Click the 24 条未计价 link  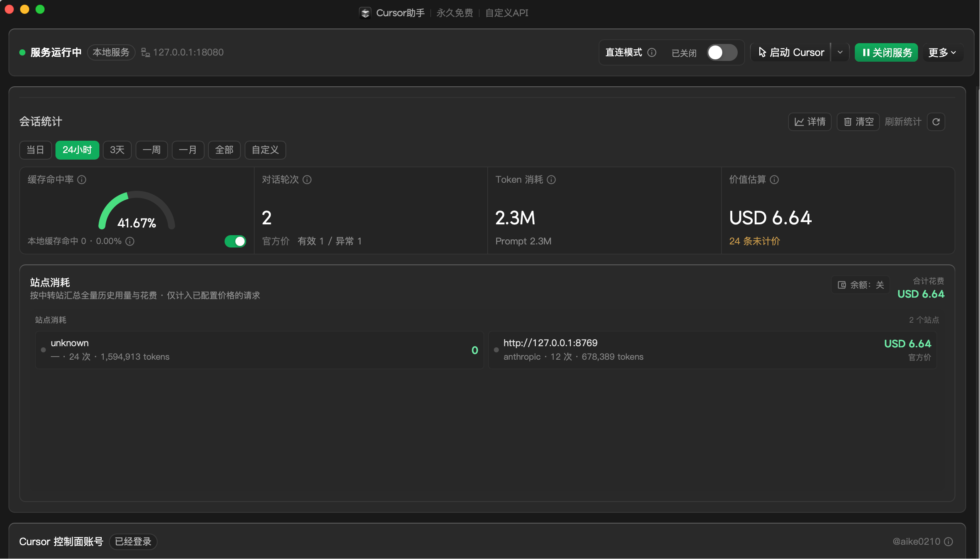point(754,241)
